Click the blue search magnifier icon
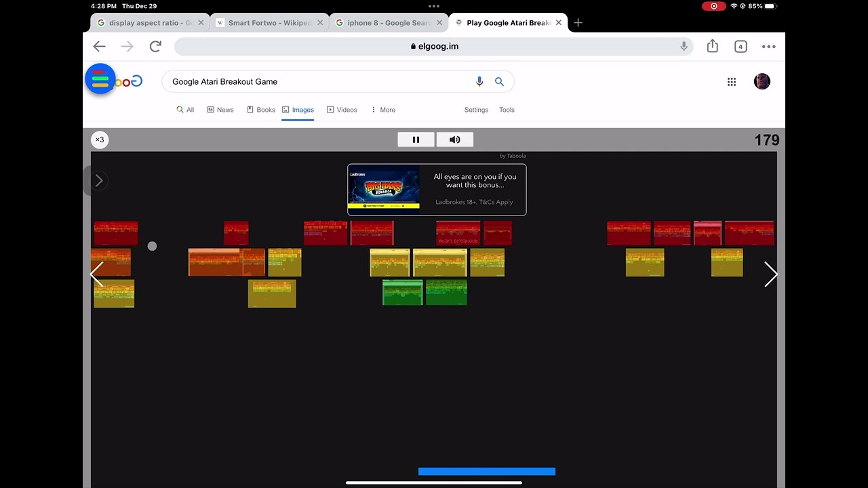The height and width of the screenshot is (488, 868). (x=499, y=81)
